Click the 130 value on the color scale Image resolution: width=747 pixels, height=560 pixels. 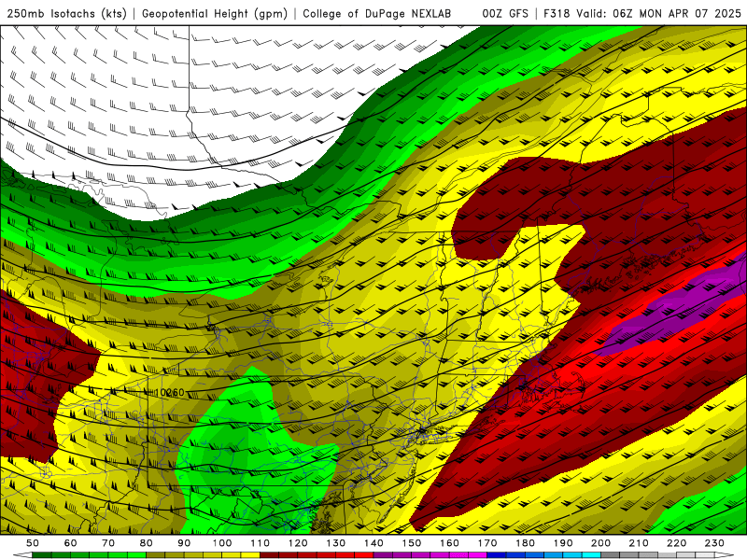coord(336,543)
